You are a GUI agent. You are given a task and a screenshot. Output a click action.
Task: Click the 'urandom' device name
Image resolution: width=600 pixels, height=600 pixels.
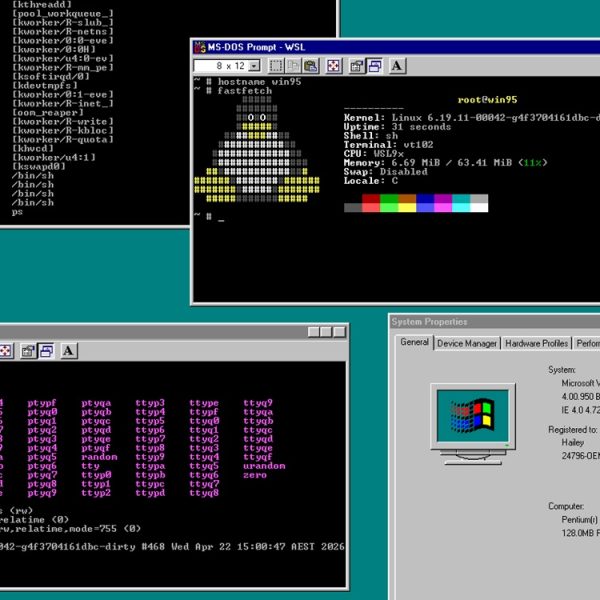264,466
